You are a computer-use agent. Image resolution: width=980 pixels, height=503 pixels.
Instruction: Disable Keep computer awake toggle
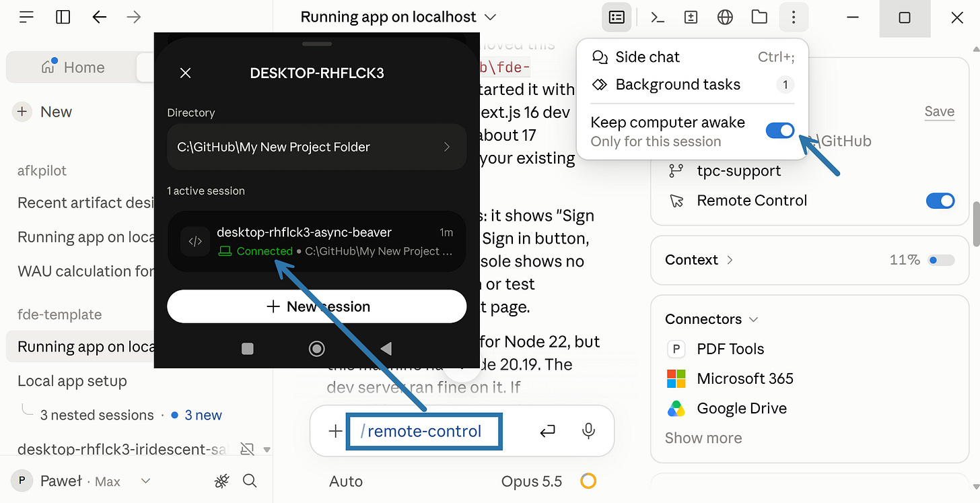[x=780, y=131]
